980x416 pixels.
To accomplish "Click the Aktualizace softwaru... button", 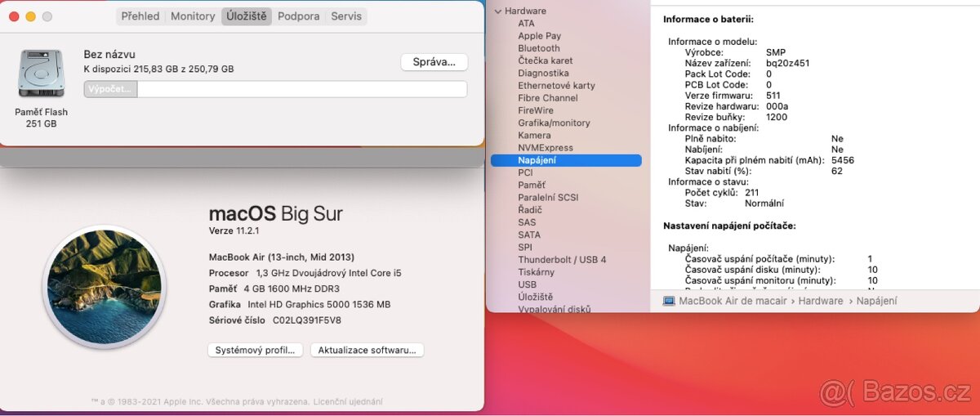I will pyautogui.click(x=367, y=350).
